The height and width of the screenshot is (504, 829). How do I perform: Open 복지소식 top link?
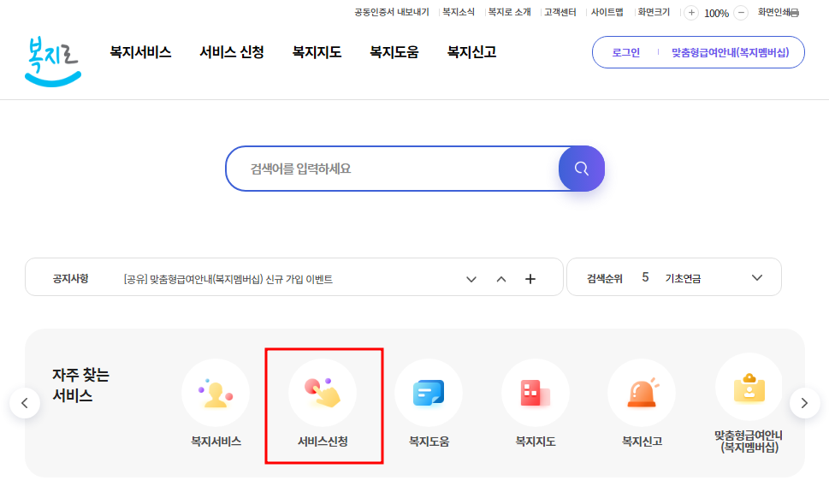click(459, 12)
